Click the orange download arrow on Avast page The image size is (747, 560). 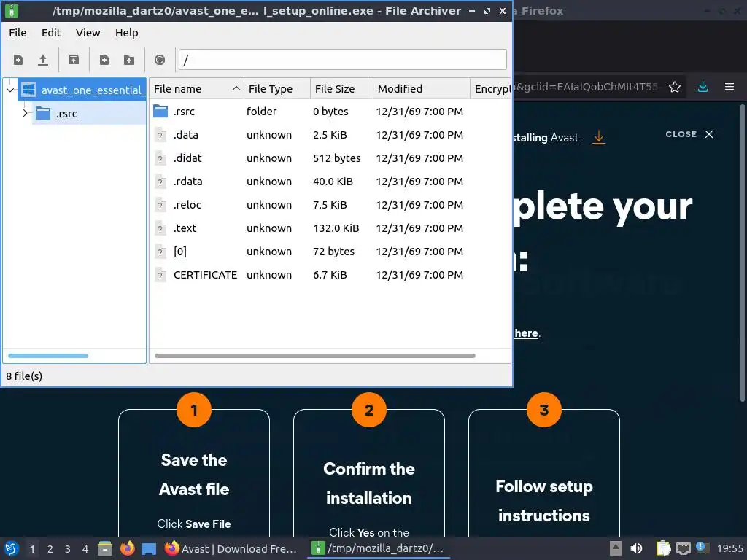(x=599, y=138)
